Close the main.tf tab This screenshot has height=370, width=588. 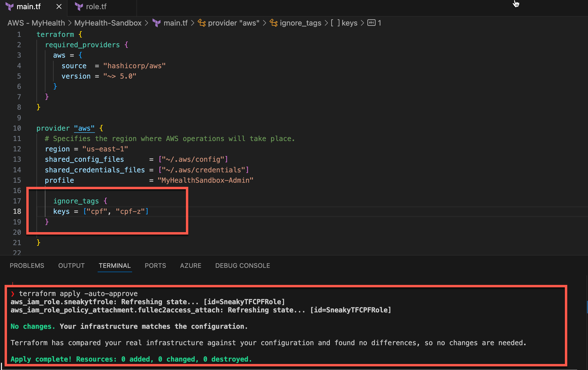(59, 7)
